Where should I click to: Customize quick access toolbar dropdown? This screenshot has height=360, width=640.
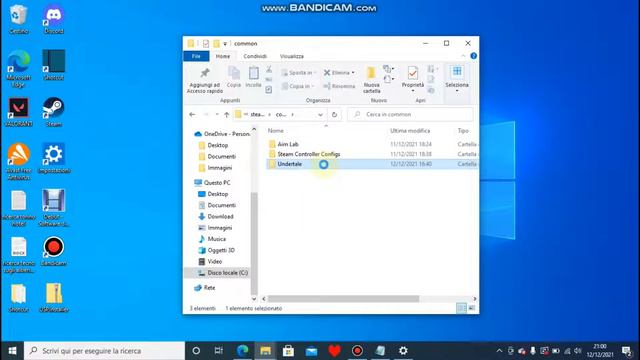pyautogui.click(x=225, y=44)
